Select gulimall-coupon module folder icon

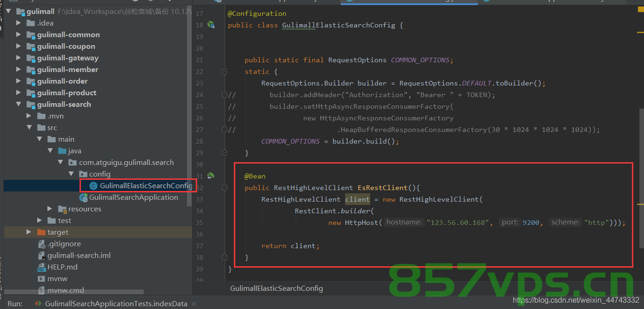[x=31, y=46]
